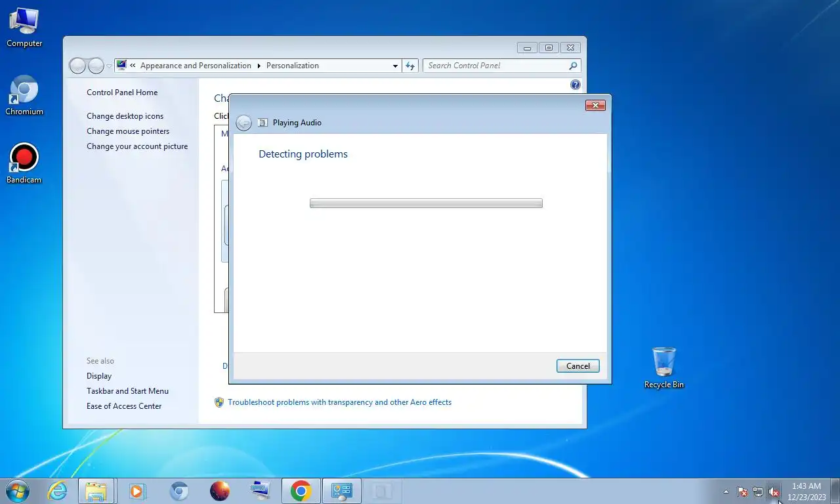Close the Playing Audio troubleshooter window
This screenshot has height=504, width=840.
pos(595,105)
